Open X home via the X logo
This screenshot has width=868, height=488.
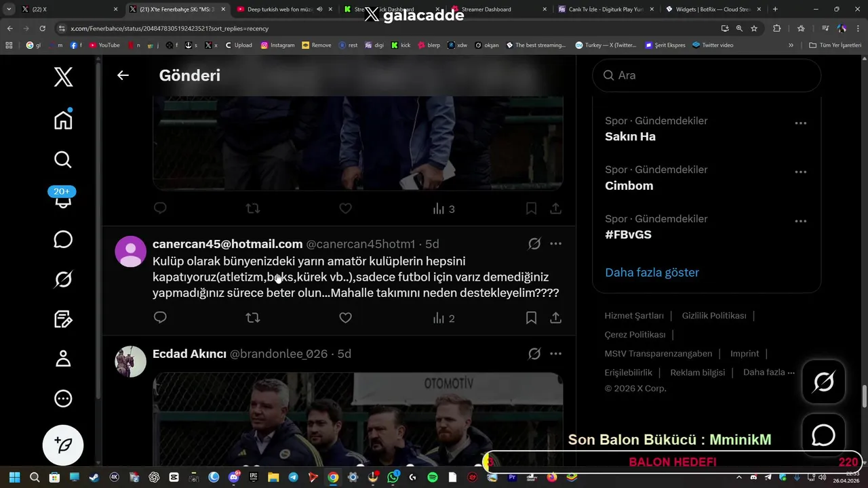pos(63,77)
